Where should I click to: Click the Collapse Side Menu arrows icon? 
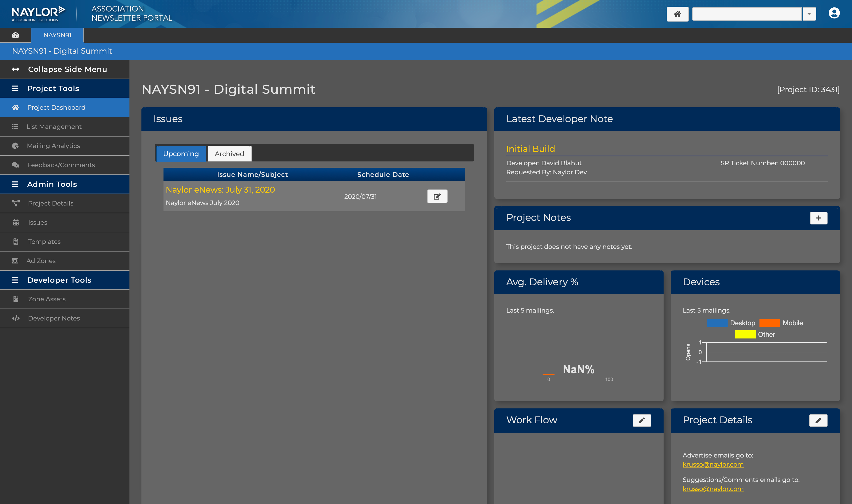coord(16,69)
